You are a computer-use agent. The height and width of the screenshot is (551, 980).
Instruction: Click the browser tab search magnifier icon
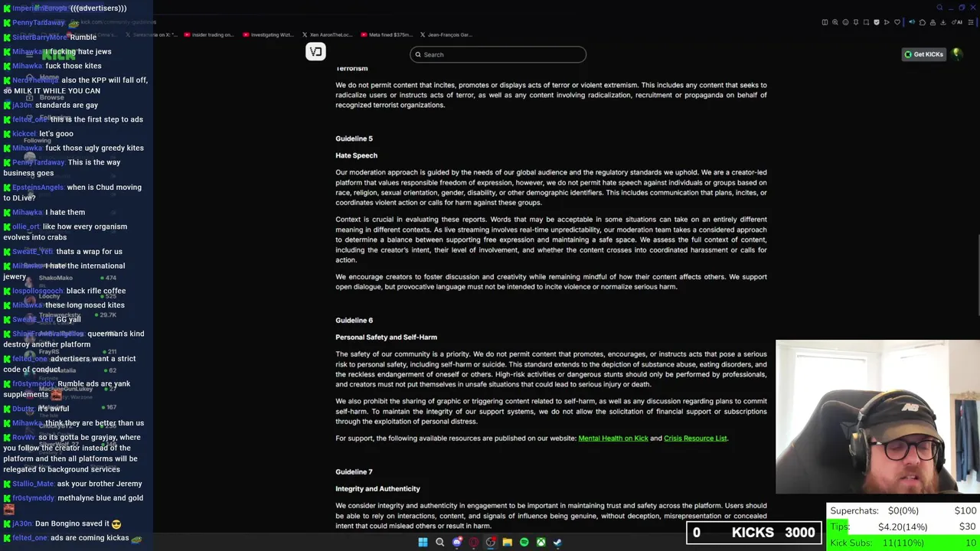tap(940, 8)
